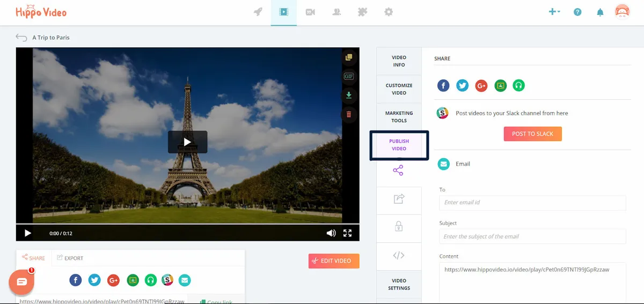Screen dimensions: 644x304
Task: Switch to the Export tab
Action: point(70,258)
